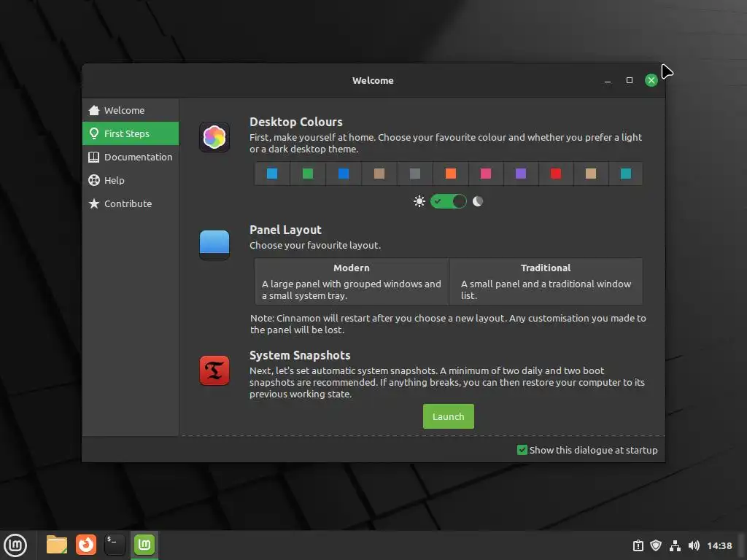Open the notification tray icon with exclamation mark
Viewport: 747px width, 560px height.
coord(638,545)
